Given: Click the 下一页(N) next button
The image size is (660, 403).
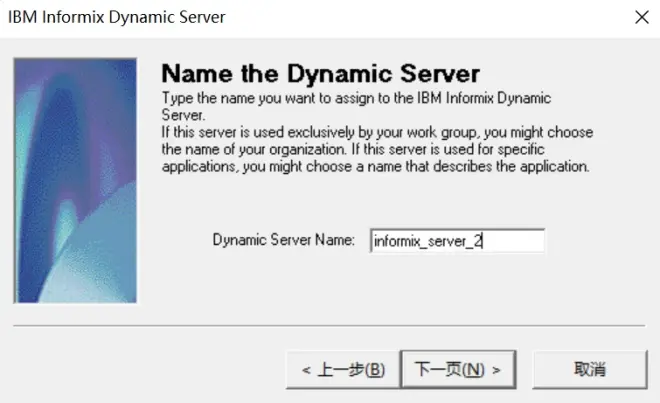Looking at the screenshot, I should pos(458,369).
